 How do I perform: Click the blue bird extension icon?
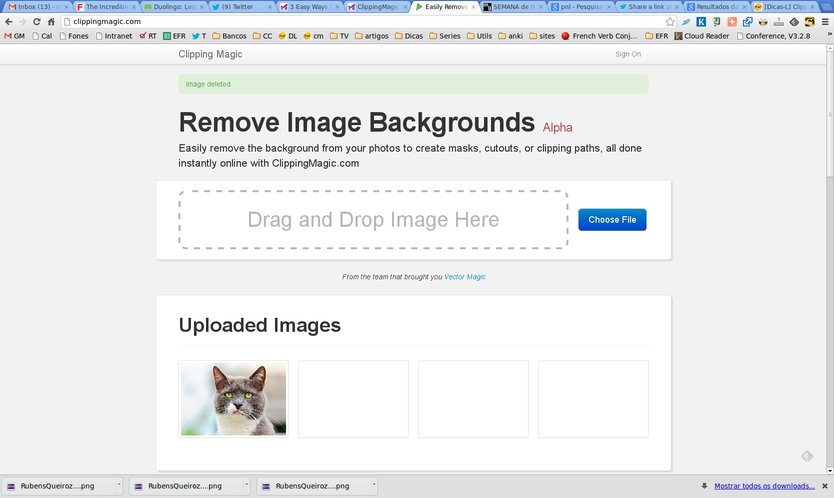pos(686,22)
